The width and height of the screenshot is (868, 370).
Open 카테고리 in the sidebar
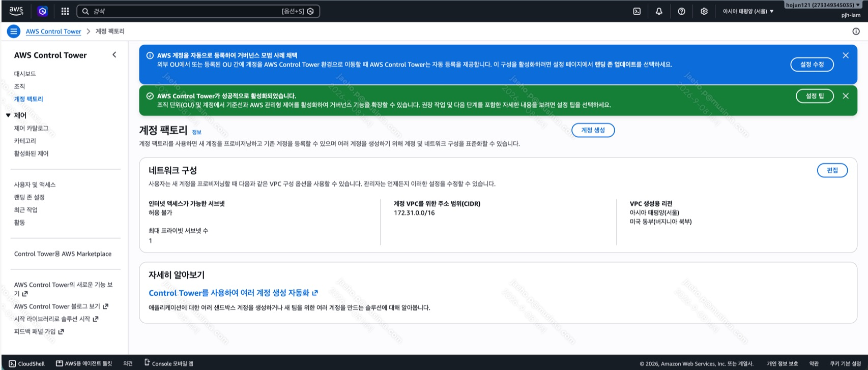(x=25, y=141)
